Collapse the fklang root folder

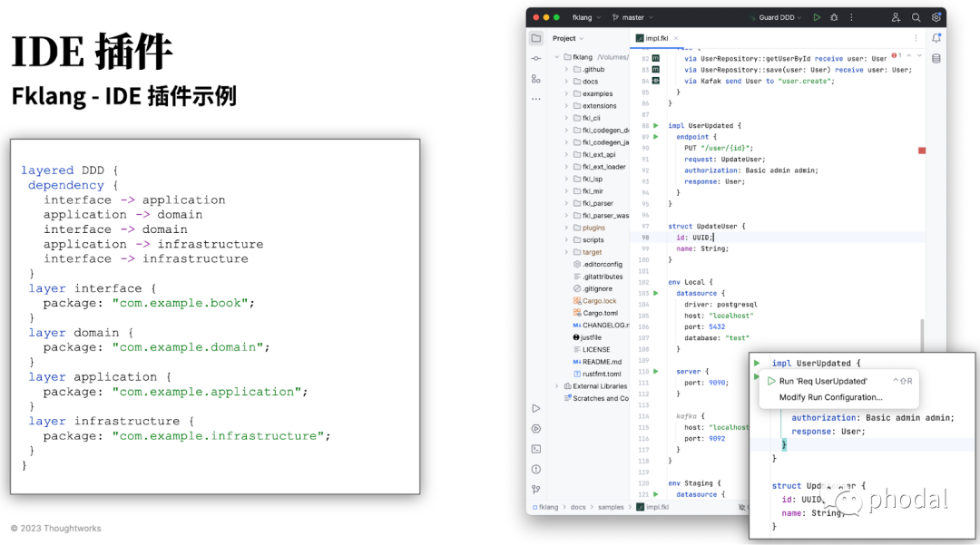point(557,57)
